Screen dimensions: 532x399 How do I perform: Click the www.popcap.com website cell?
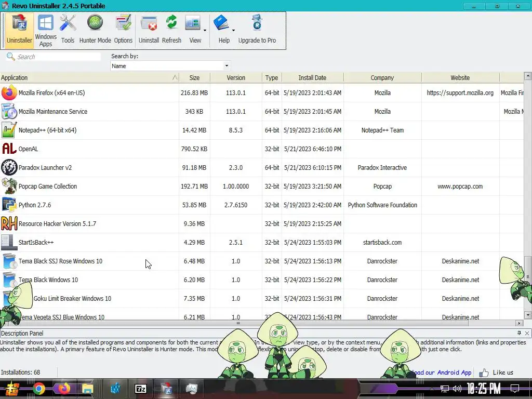tap(460, 187)
